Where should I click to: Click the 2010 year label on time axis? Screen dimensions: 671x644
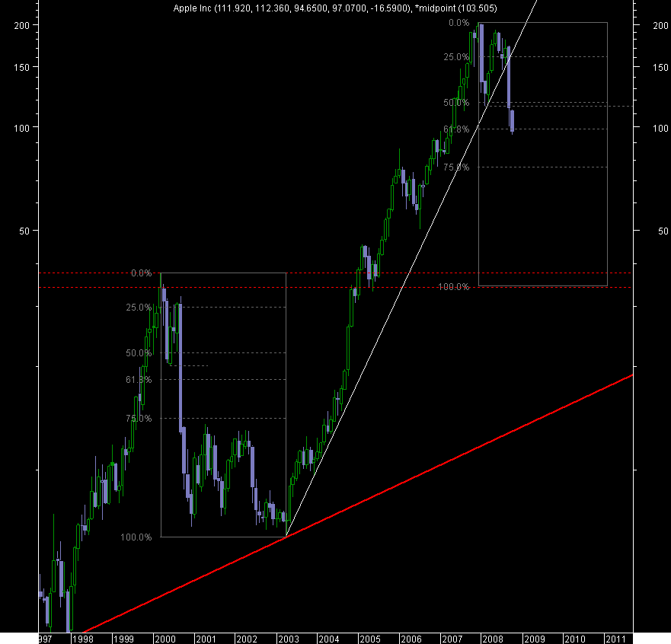[575, 639]
